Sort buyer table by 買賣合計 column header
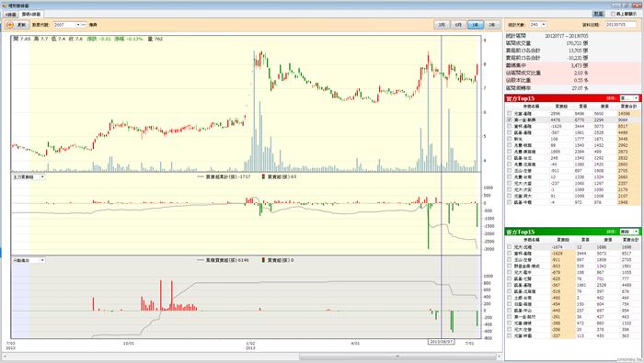 (628, 107)
